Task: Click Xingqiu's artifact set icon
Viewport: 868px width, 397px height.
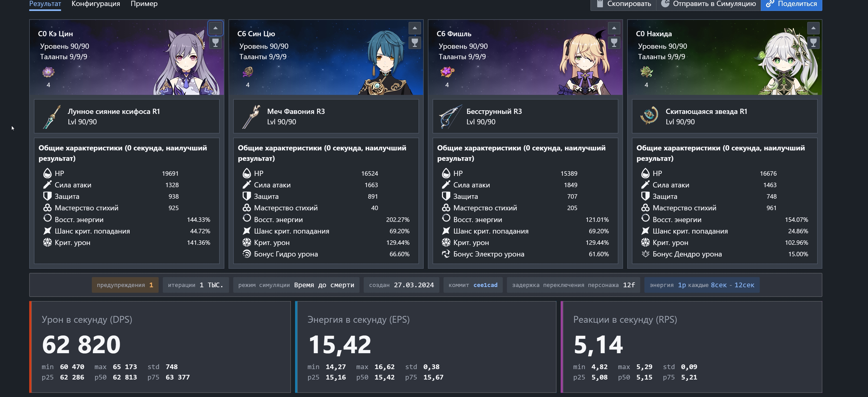Action: [248, 72]
